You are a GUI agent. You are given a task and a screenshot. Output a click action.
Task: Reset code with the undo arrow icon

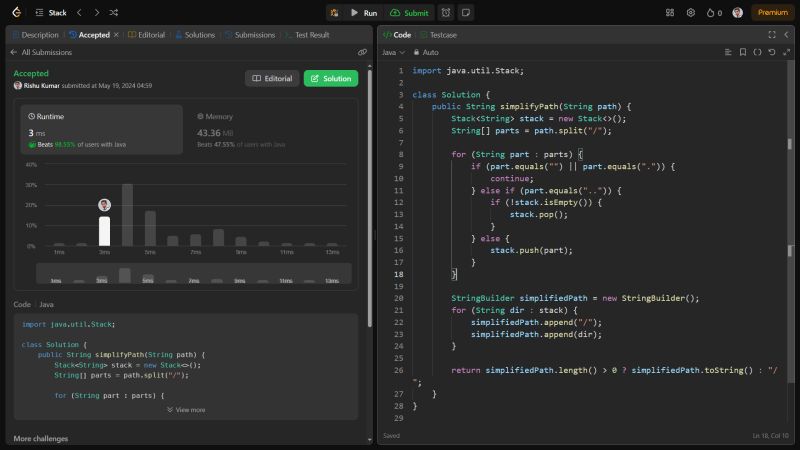772,52
